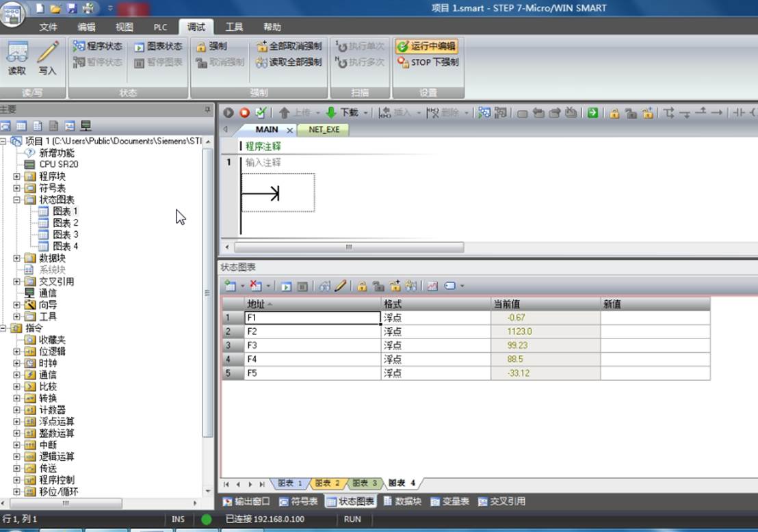Screen dimensions: 758x532
Task: Click the large Write pencil icon
Action: coord(48,52)
